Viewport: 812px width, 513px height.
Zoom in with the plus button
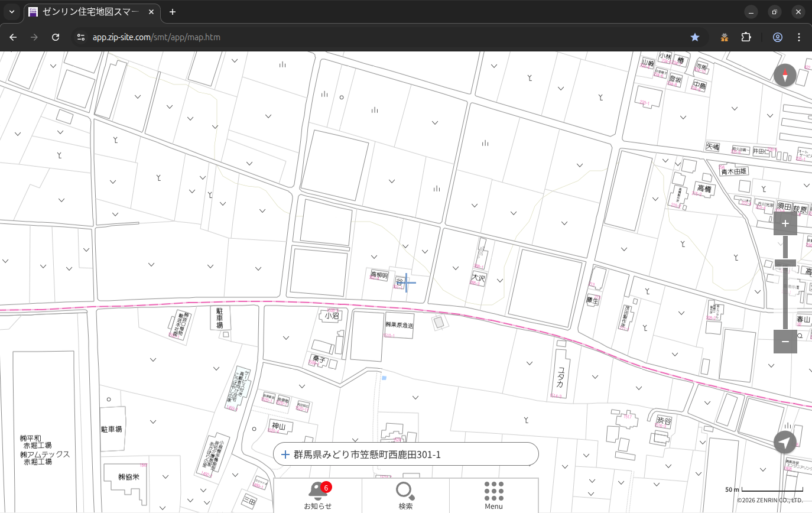point(785,223)
